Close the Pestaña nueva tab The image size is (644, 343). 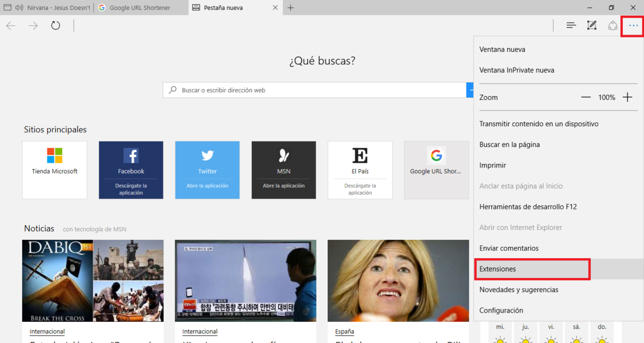click(275, 8)
